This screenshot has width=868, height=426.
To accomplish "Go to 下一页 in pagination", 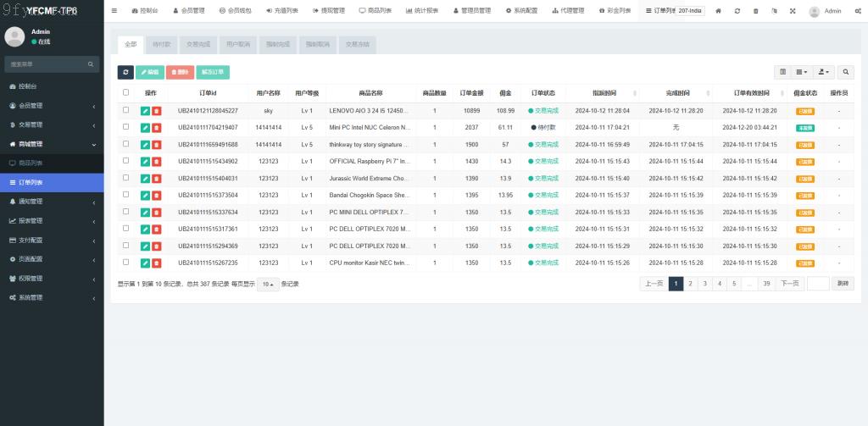I will tap(789, 284).
